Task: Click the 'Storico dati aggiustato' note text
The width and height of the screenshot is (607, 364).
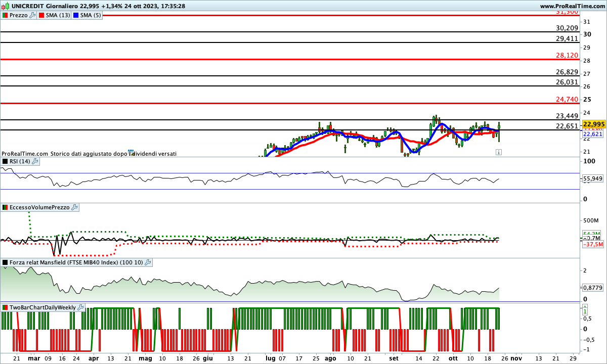Action: point(113,153)
